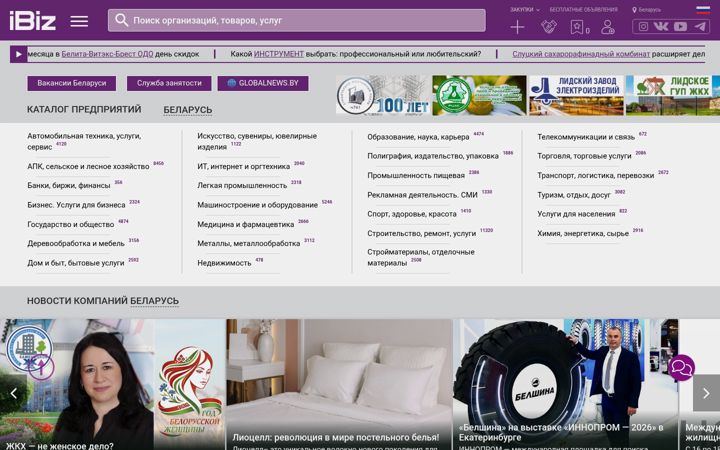
Task: Click the iBiz logo
Action: click(33, 21)
